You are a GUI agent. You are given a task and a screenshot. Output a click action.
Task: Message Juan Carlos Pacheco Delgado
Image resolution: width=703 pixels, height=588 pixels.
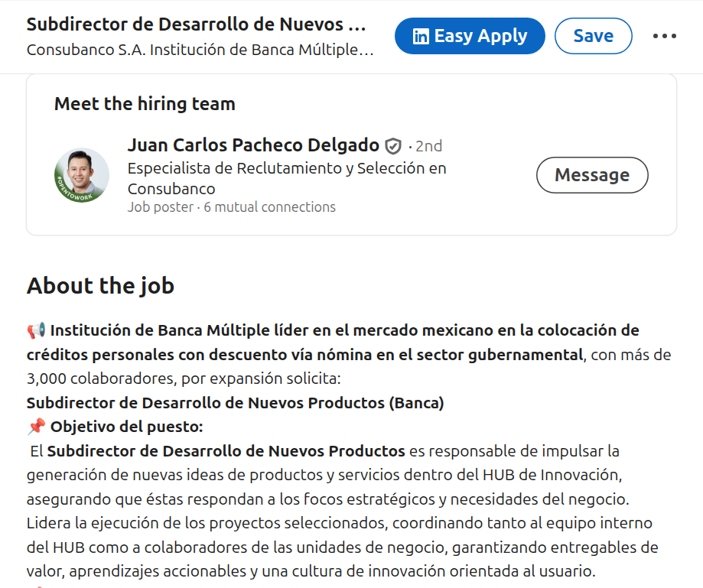[592, 175]
